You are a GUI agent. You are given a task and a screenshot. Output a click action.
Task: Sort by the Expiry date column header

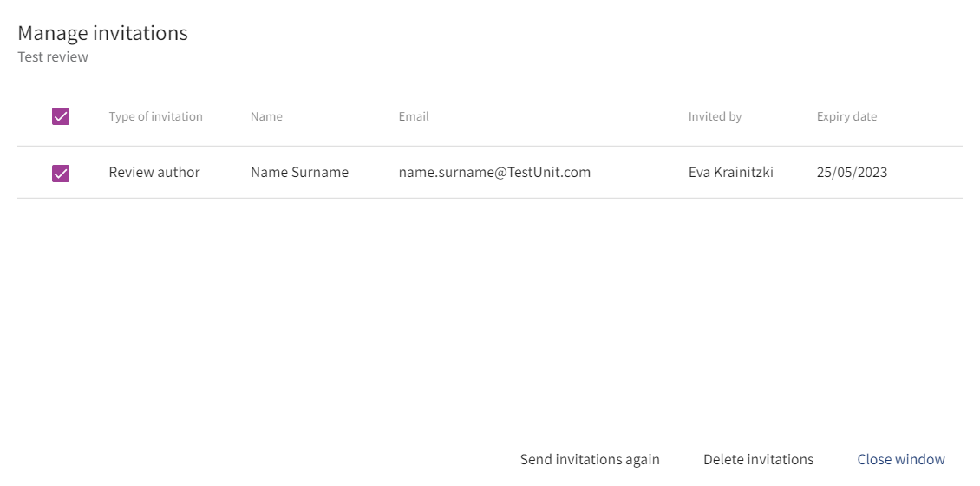(846, 116)
